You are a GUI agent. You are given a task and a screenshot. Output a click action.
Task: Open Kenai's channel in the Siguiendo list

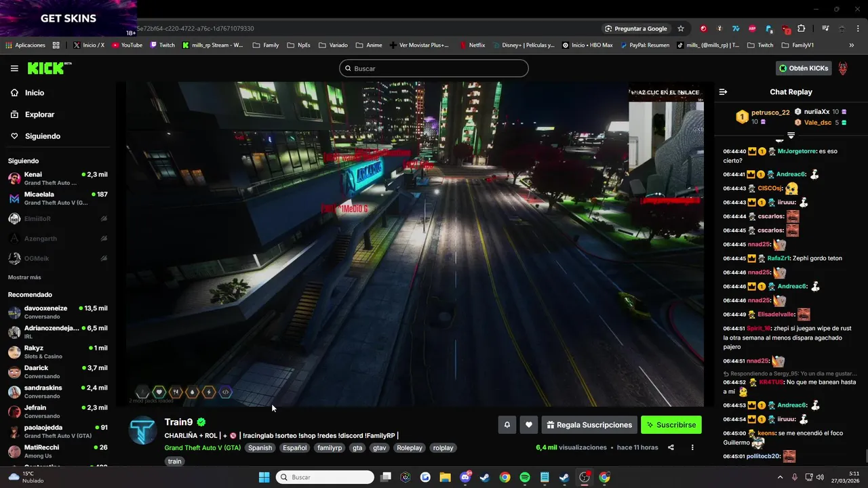58,178
